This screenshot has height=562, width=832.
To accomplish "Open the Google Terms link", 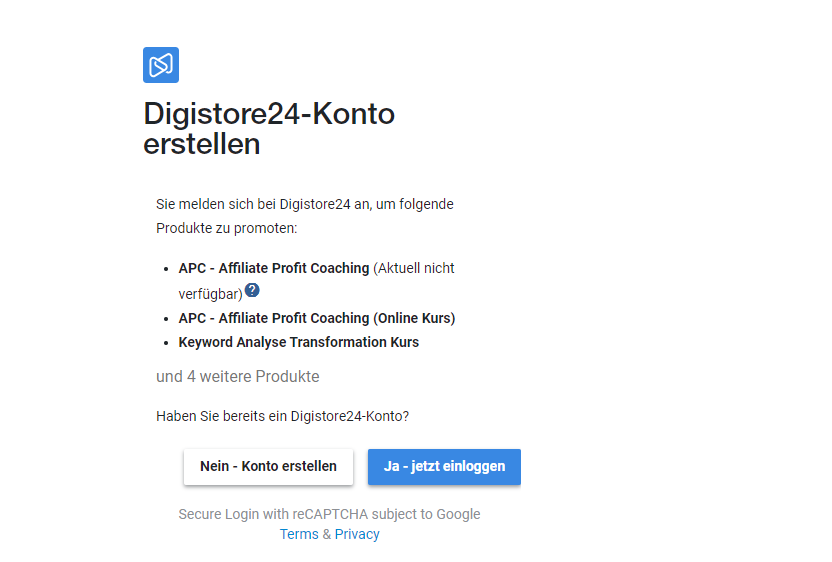I will (299, 534).
